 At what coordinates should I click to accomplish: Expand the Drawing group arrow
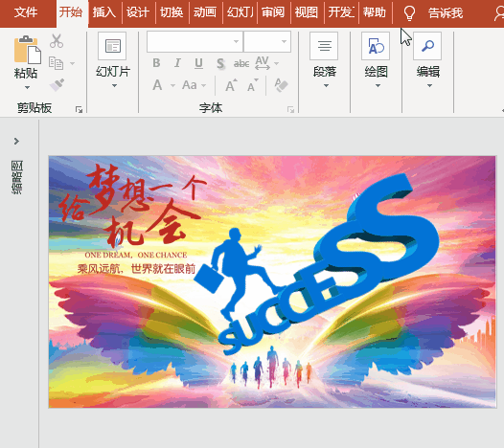pyautogui.click(x=378, y=86)
